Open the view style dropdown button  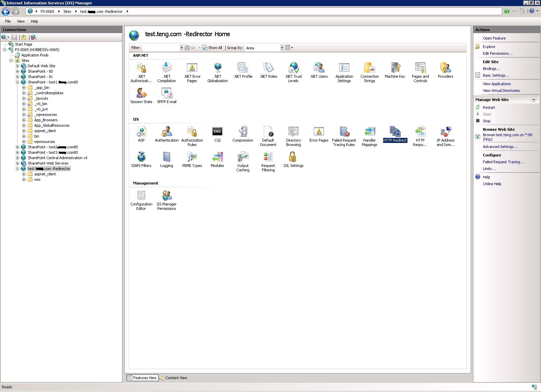click(x=289, y=48)
